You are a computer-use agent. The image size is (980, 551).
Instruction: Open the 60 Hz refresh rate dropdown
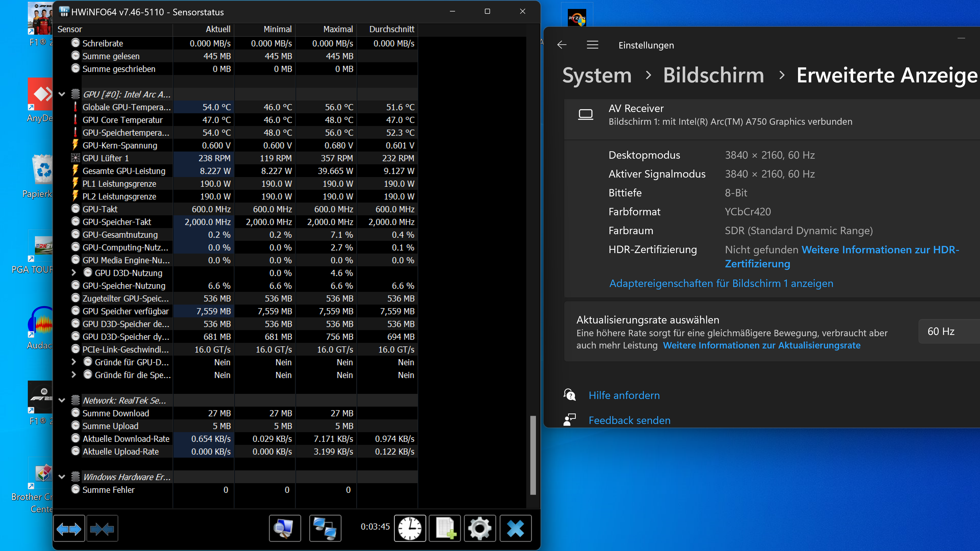pos(947,332)
